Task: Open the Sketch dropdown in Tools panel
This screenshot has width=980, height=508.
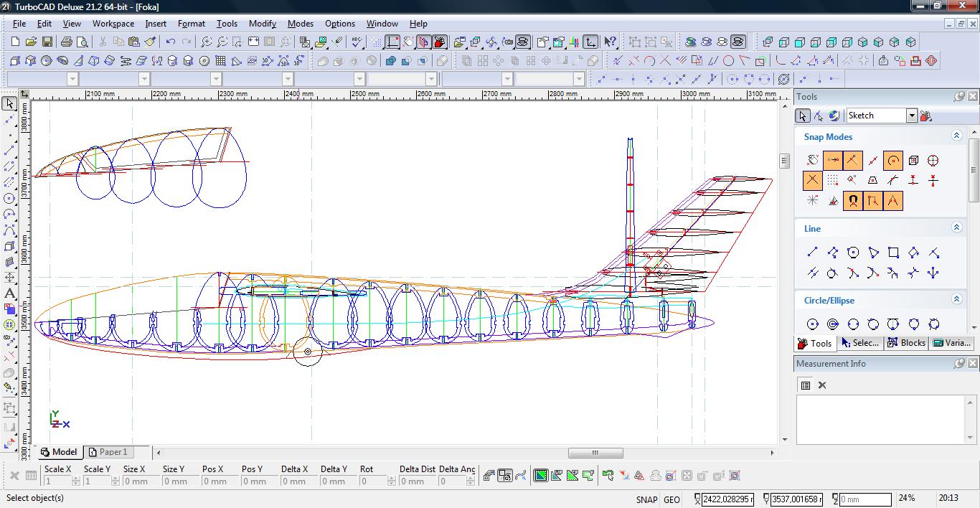Action: 911,116
